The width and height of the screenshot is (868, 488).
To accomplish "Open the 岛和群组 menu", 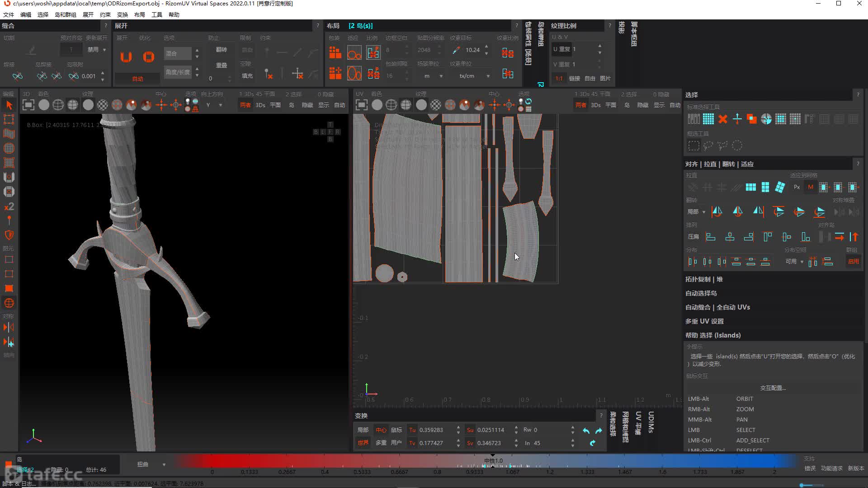I will (66, 15).
